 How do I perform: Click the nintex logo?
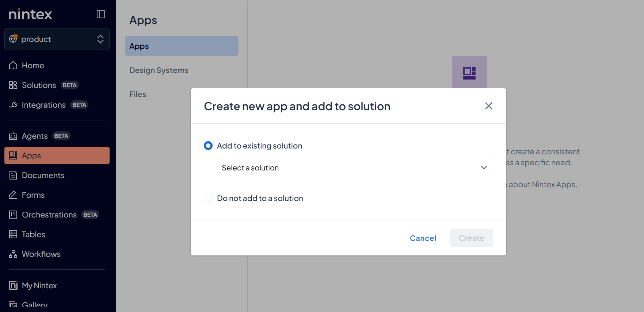tap(30, 14)
